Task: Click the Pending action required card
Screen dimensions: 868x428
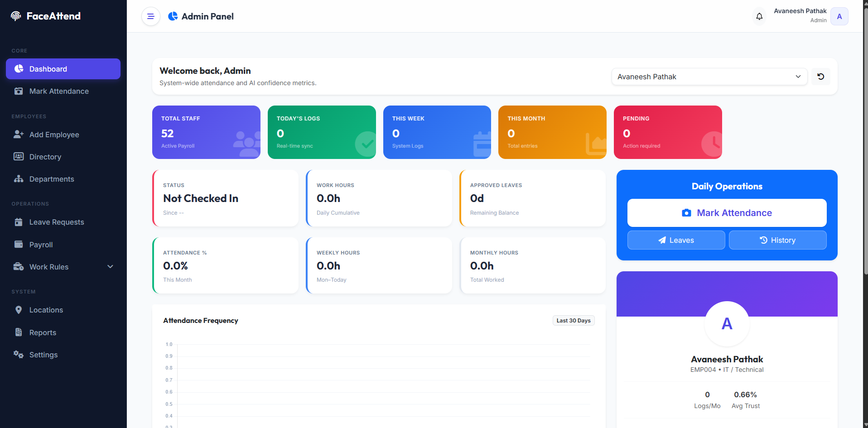Action: point(668,132)
